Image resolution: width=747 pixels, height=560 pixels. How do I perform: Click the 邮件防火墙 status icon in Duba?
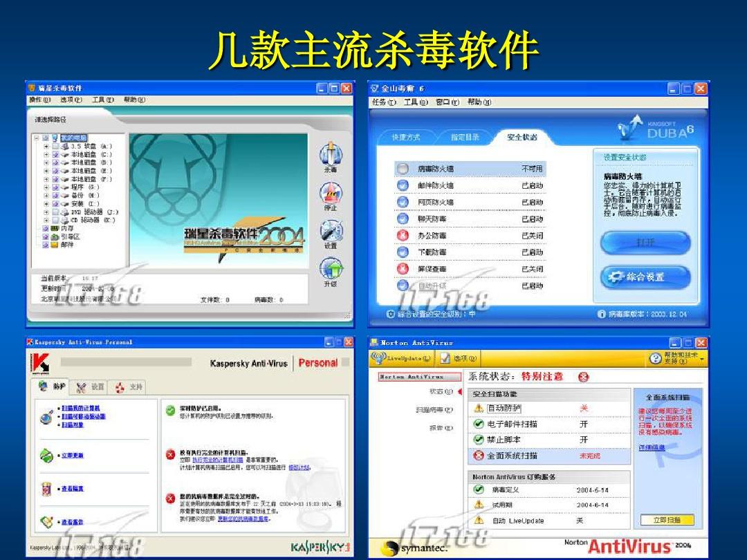tap(403, 185)
